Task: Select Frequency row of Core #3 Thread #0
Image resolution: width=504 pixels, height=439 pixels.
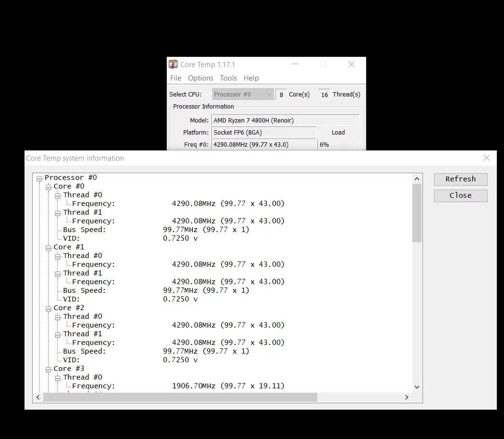Action: 178,386
